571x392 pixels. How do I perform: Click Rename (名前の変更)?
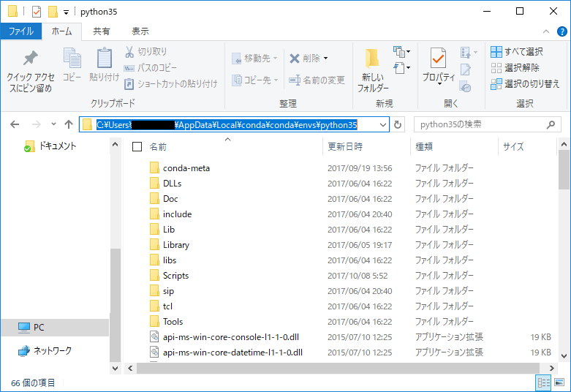pyautogui.click(x=317, y=80)
